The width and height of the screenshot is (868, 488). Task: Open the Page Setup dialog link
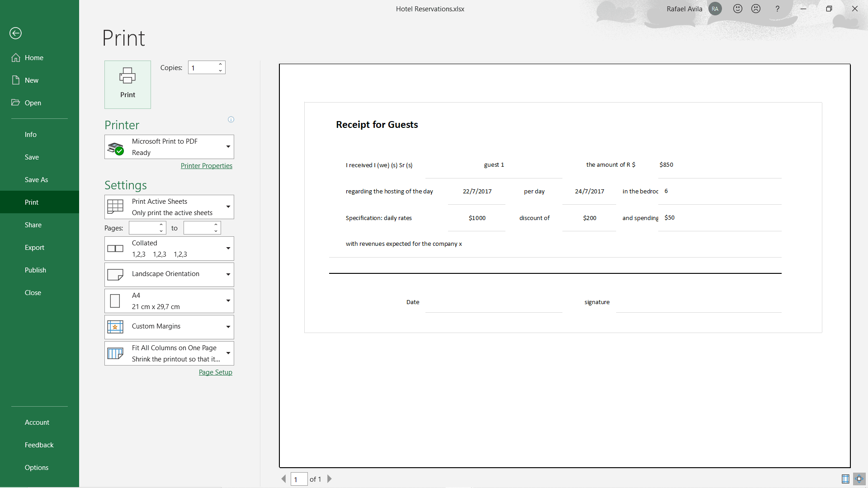click(x=215, y=372)
